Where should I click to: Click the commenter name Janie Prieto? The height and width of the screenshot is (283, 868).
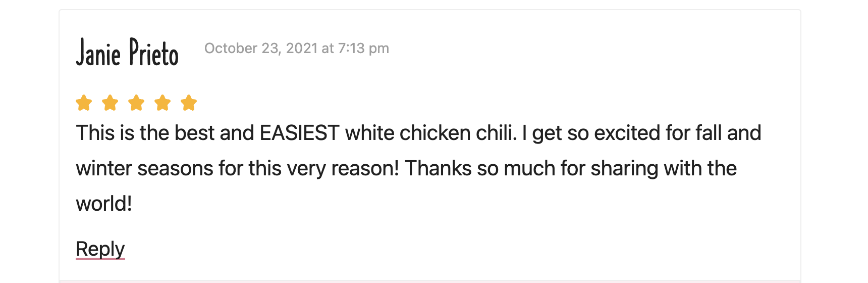pyautogui.click(x=127, y=52)
